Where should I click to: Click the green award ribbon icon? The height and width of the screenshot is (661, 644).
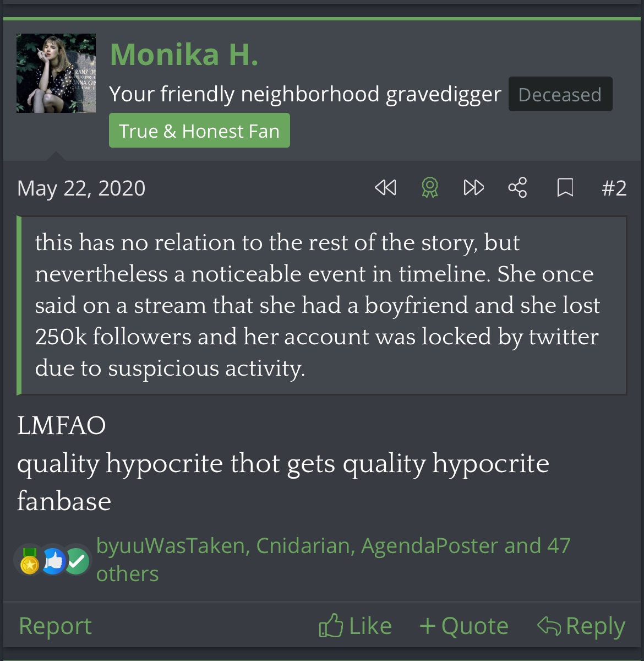point(430,188)
